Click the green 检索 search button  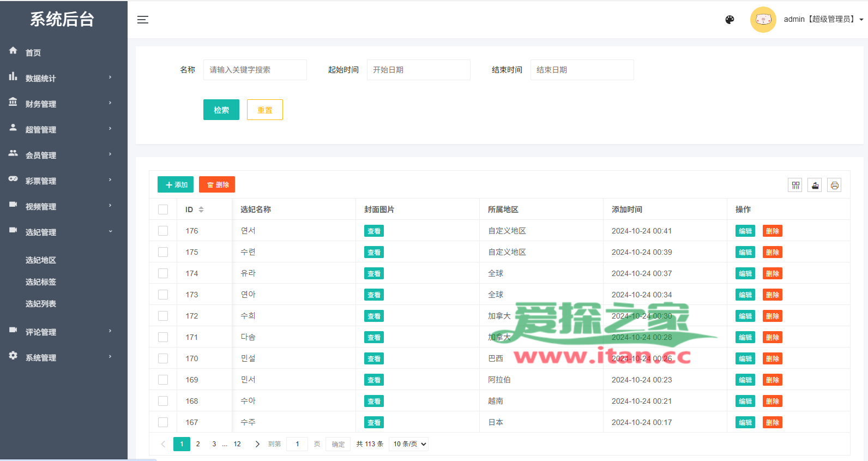point(221,110)
